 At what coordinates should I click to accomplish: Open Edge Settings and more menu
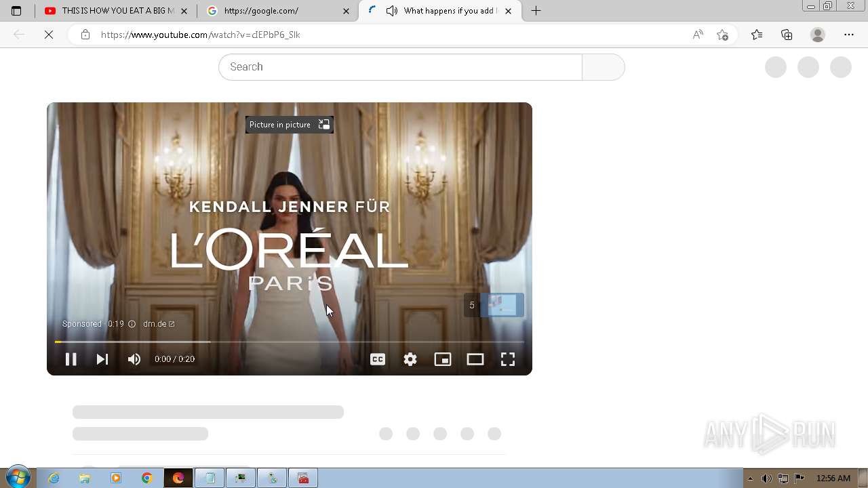849,35
